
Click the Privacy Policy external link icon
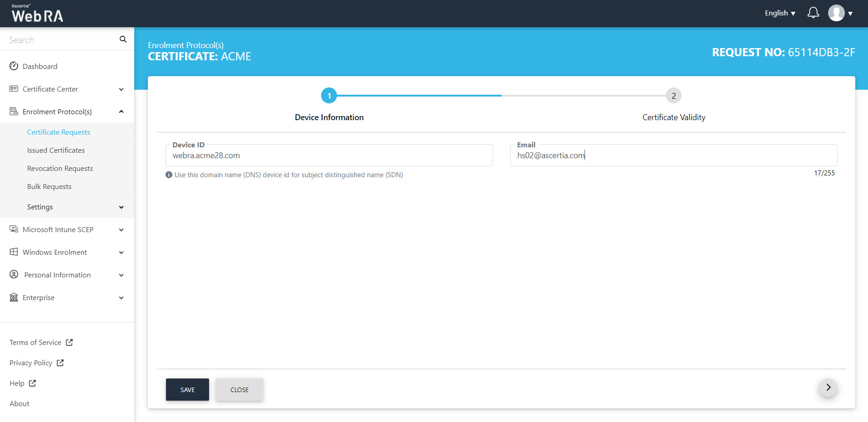pos(60,363)
